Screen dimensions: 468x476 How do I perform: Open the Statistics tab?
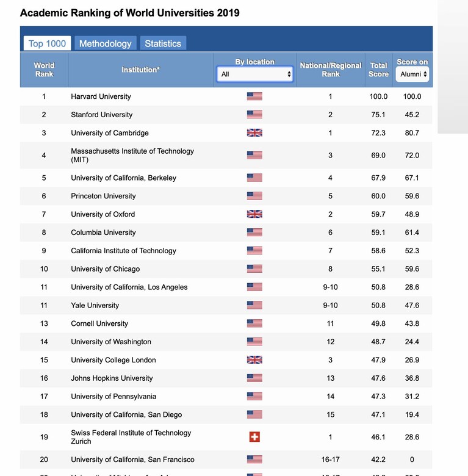(x=163, y=43)
